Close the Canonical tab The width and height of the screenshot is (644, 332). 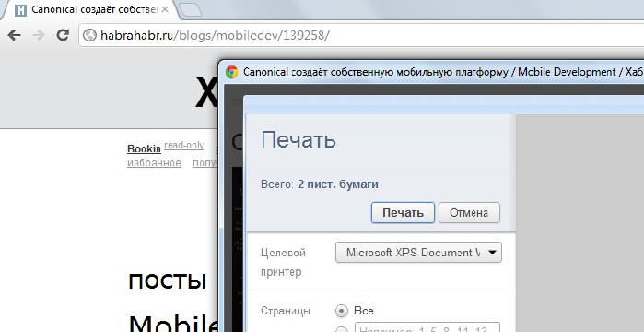click(x=165, y=9)
